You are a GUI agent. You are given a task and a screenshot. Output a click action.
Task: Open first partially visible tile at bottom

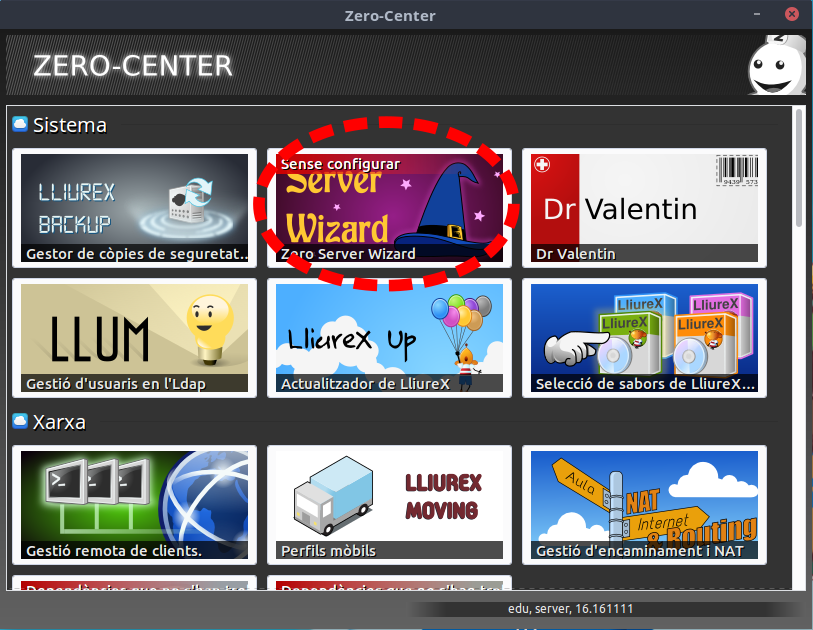[134, 583]
